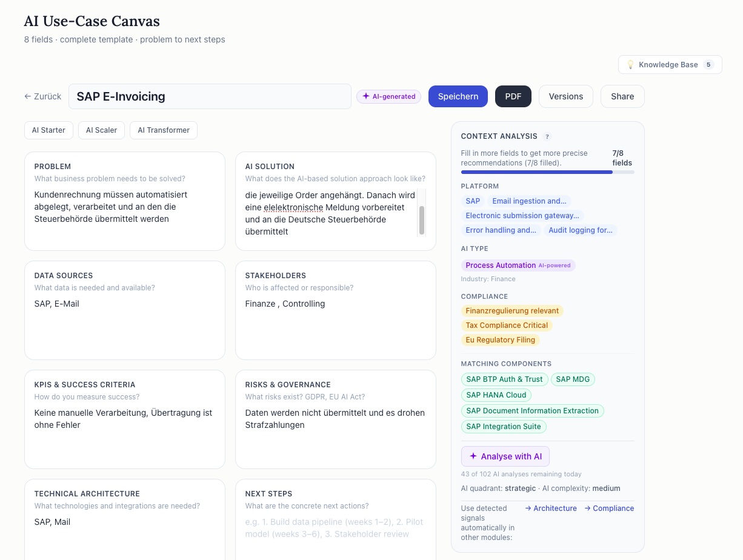Click the empty Next Steps field
Image resolution: width=743 pixels, height=560 pixels.
[336, 536]
